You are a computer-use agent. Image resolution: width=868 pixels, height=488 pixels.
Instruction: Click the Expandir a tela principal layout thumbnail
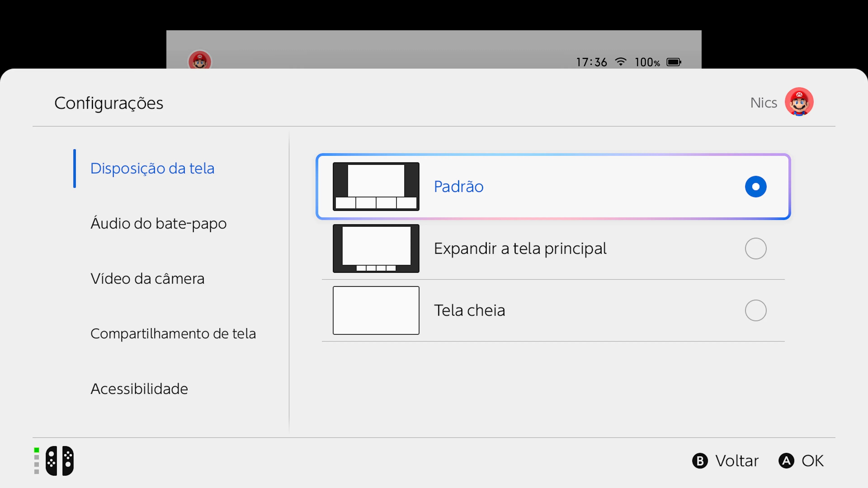pos(376,249)
